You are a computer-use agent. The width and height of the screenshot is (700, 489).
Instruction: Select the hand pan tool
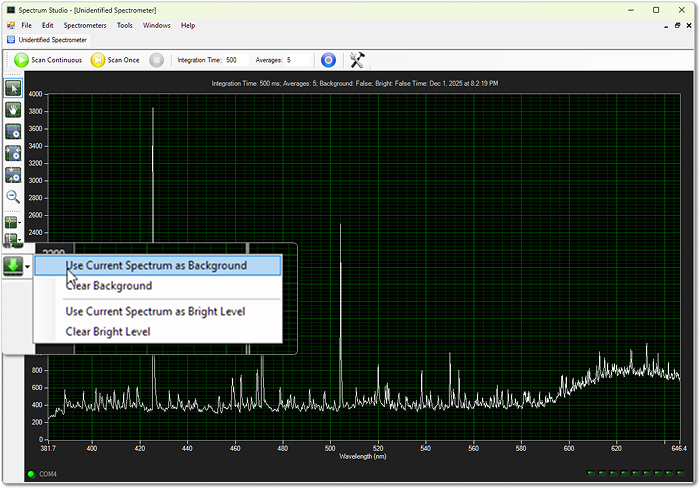coord(14,110)
